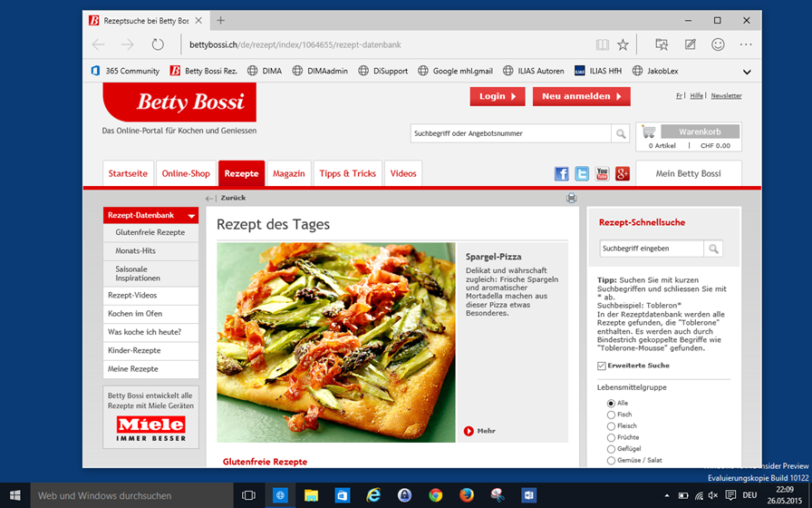Image resolution: width=812 pixels, height=508 pixels.
Task: Open the Tipps & Tricks tab
Action: 347,173
